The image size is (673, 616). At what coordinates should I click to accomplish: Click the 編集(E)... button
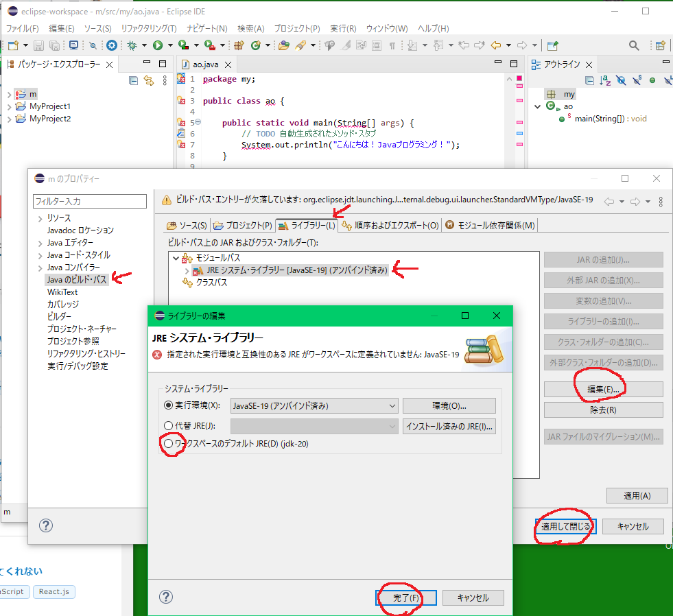pos(603,390)
